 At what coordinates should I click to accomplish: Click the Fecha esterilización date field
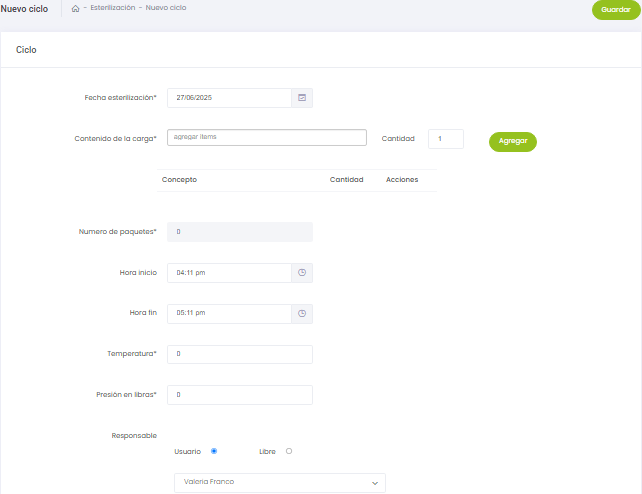pos(229,98)
